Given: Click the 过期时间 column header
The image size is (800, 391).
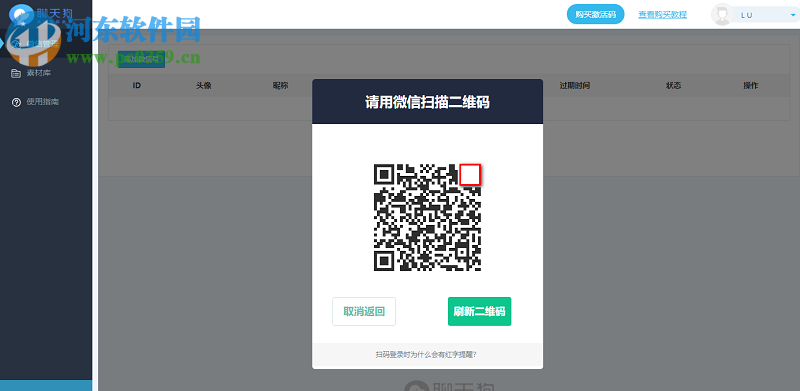Looking at the screenshot, I should tap(574, 86).
